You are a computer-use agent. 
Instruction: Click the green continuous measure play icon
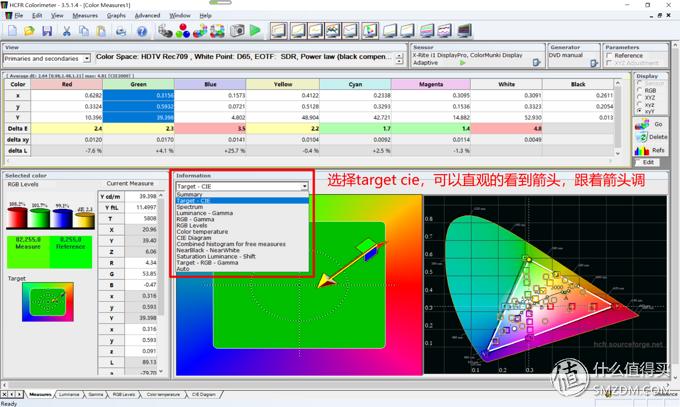coord(253,31)
